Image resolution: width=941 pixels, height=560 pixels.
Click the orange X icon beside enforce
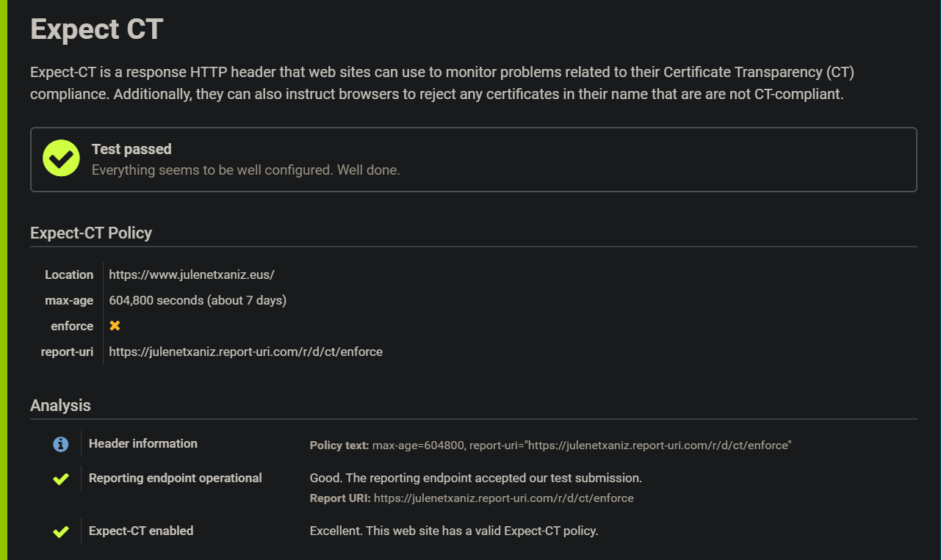click(x=115, y=326)
